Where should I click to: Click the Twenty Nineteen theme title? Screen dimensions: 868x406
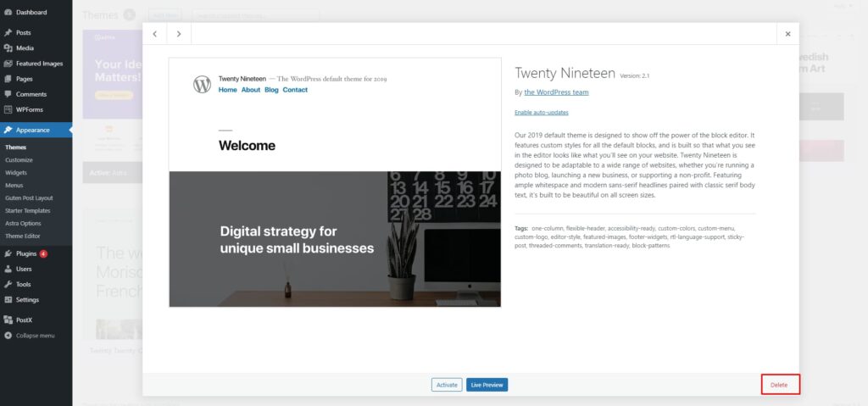[x=565, y=73]
